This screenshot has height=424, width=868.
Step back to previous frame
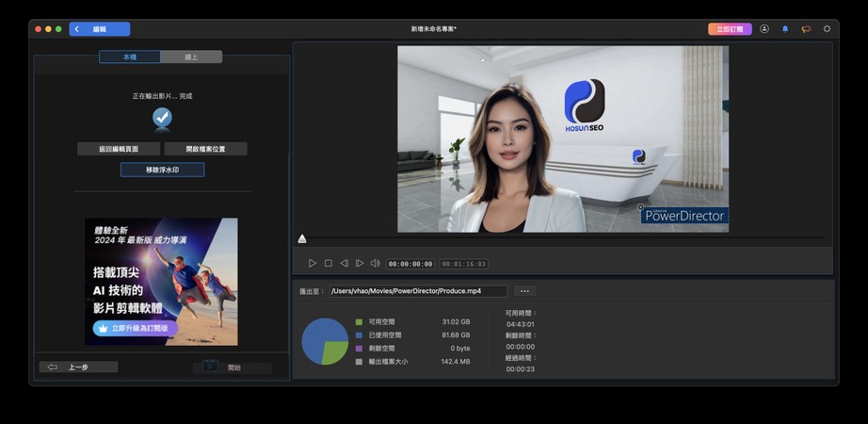(344, 264)
